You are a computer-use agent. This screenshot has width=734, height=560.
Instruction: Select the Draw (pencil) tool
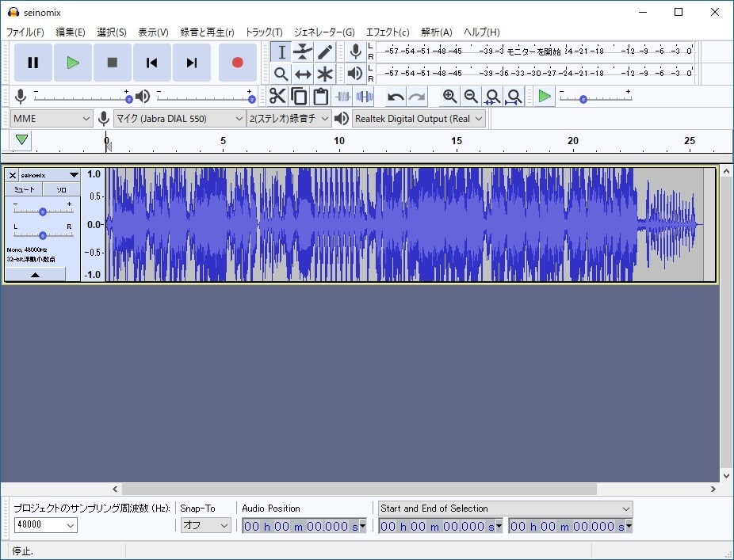click(325, 52)
